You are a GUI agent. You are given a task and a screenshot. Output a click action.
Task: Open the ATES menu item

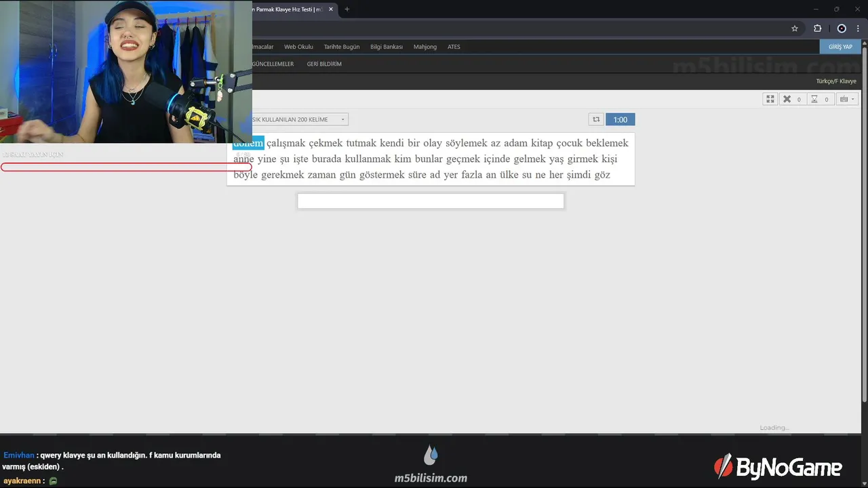coord(454,47)
